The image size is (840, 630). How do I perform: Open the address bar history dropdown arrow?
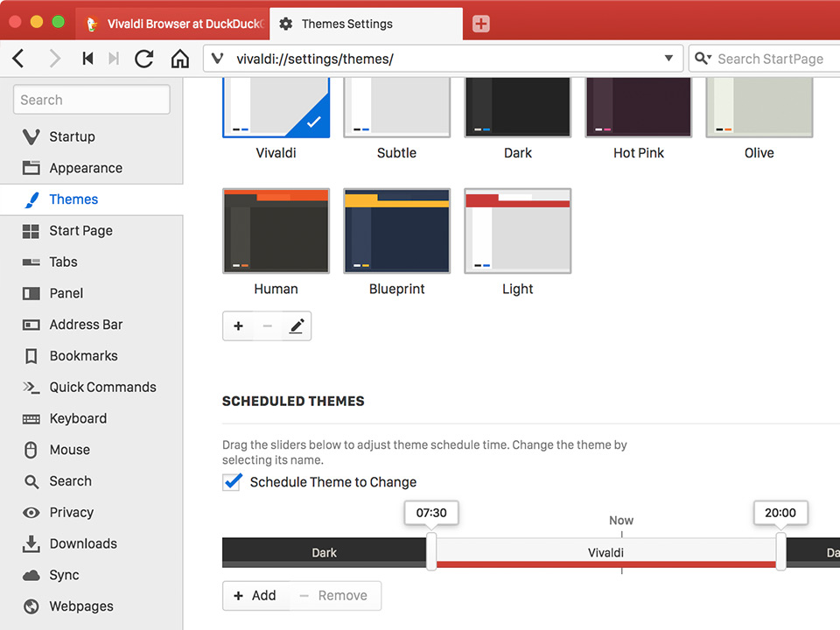pyautogui.click(x=668, y=59)
